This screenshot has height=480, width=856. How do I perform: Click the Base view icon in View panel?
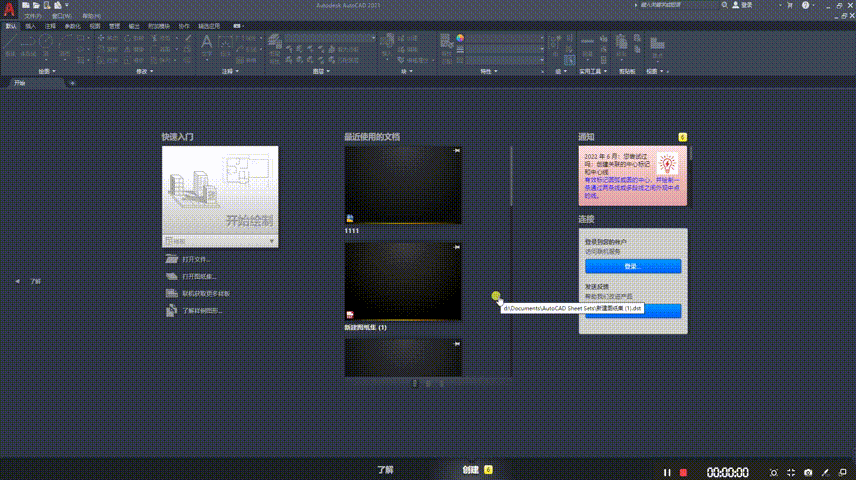click(x=657, y=45)
